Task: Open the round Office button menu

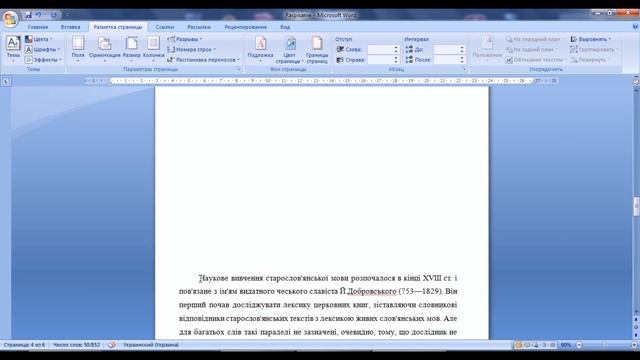Action: click(10, 18)
